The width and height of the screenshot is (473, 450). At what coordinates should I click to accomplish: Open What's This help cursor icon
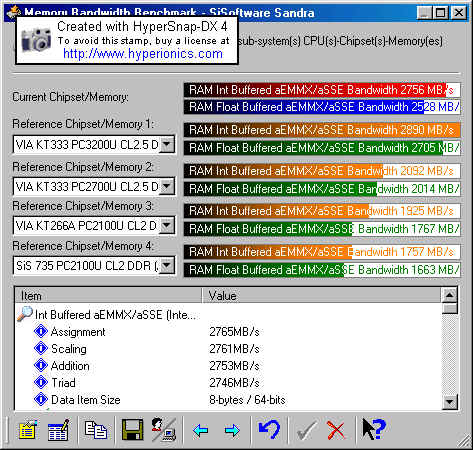374,430
